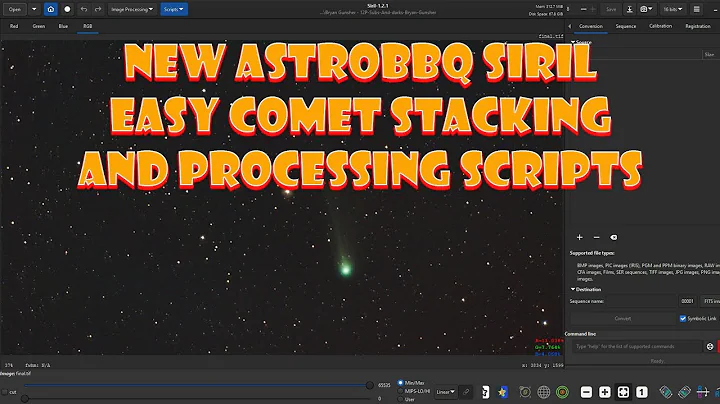This screenshot has width=720, height=404.
Task: Open the snapshot camera dropdown
Action: 646,9
